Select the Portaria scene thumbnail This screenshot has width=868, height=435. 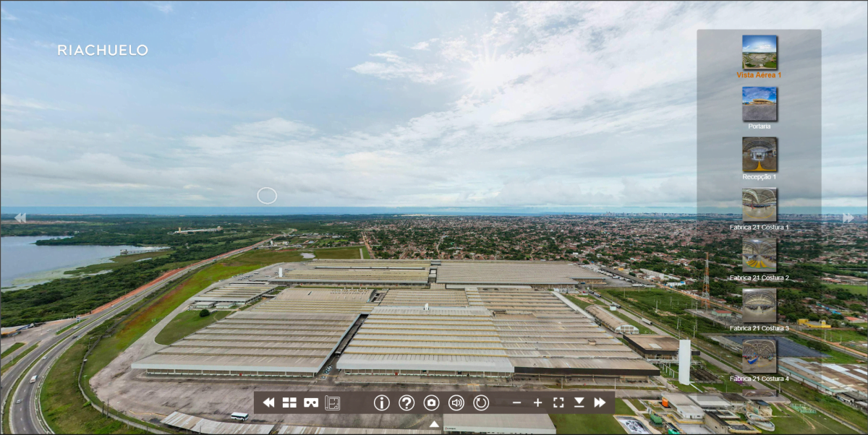759,104
